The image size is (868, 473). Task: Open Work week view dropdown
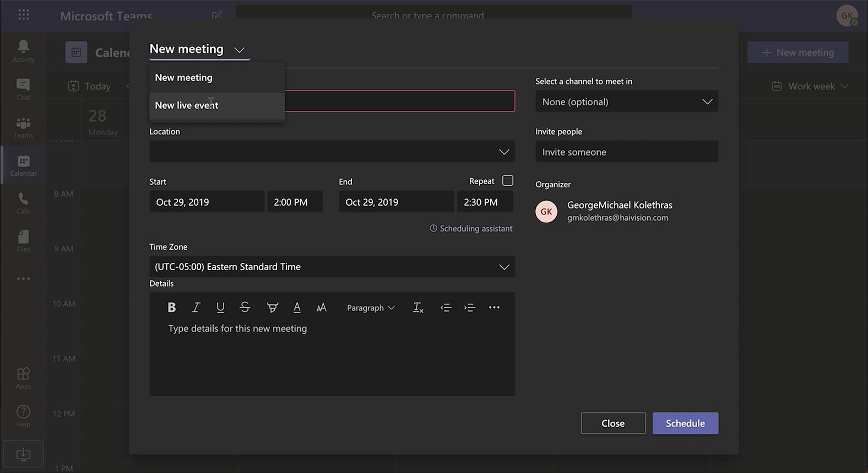810,86
